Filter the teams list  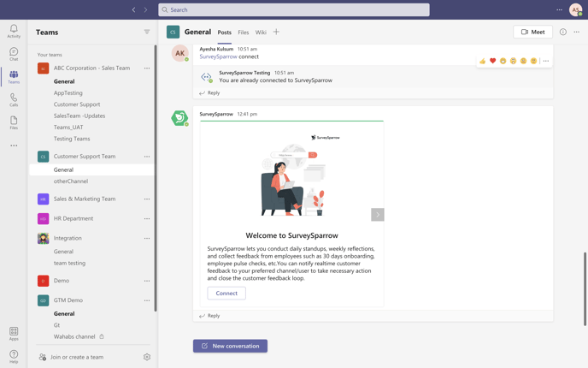click(147, 32)
